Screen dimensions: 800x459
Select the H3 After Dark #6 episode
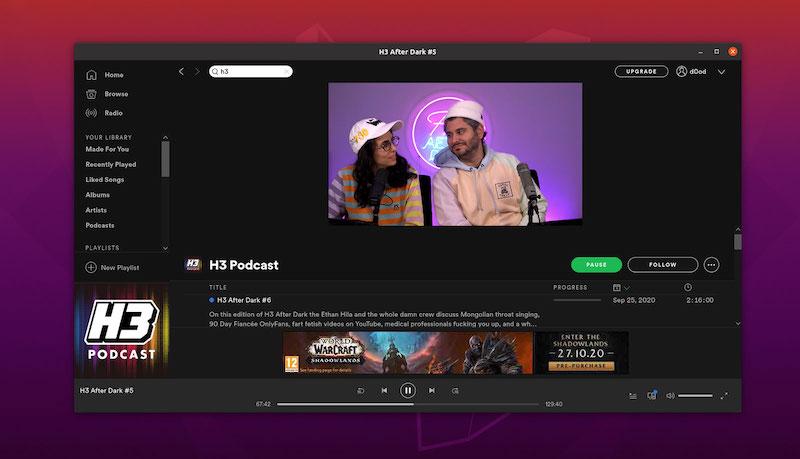pyautogui.click(x=244, y=300)
